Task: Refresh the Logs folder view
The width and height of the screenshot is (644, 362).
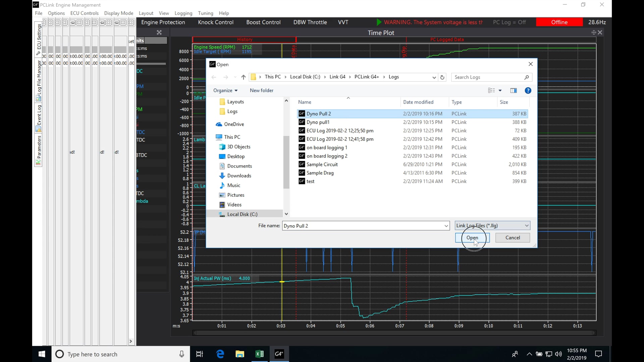Action: click(442, 77)
